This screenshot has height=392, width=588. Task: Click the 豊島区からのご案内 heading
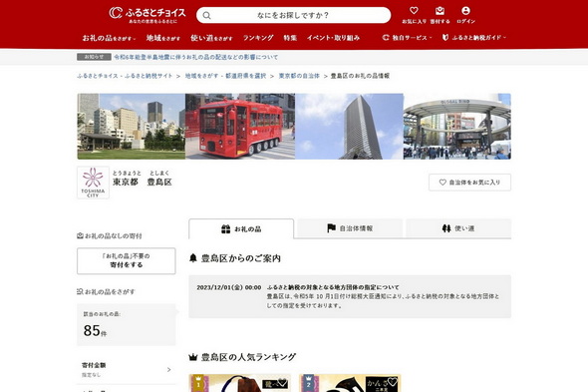(x=241, y=258)
